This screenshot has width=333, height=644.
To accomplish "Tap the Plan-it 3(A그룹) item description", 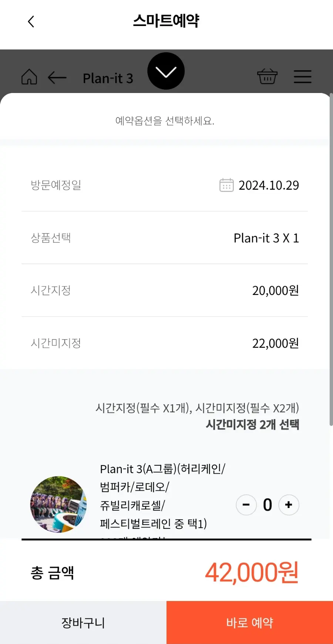I will click(162, 497).
